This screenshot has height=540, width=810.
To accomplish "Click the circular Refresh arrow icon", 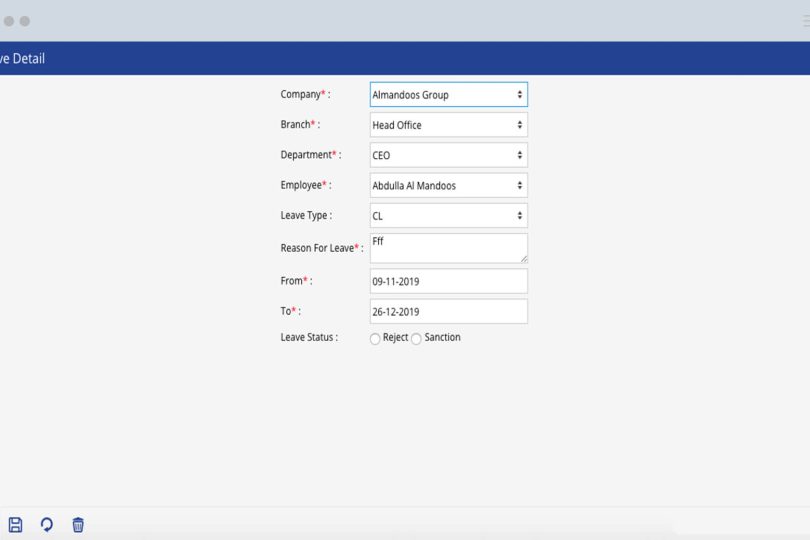I will 46,525.
